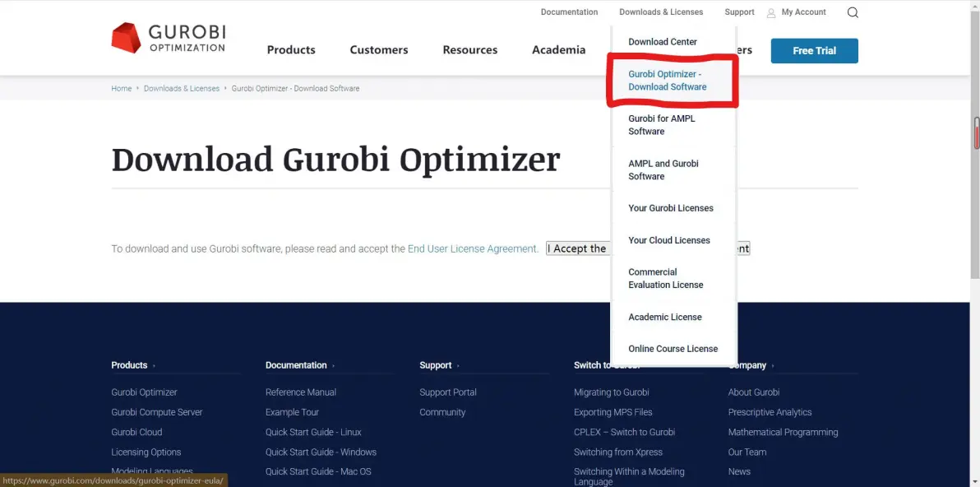980x487 pixels.
Task: Open footer Reference Manual link
Action: pyautogui.click(x=301, y=392)
